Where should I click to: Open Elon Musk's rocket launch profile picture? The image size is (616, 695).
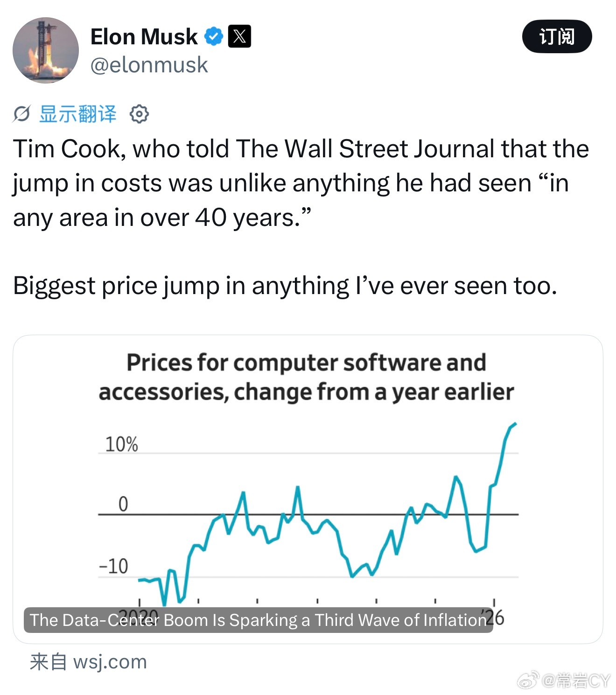[46, 50]
